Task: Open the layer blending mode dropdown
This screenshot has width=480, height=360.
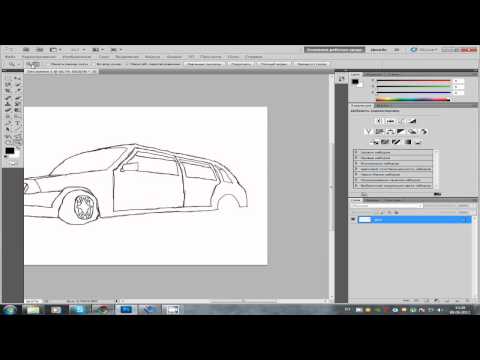Action: click(x=387, y=206)
